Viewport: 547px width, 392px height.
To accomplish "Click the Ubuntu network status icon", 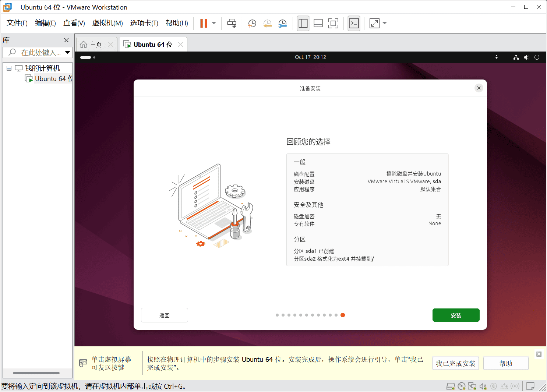I will [x=516, y=57].
